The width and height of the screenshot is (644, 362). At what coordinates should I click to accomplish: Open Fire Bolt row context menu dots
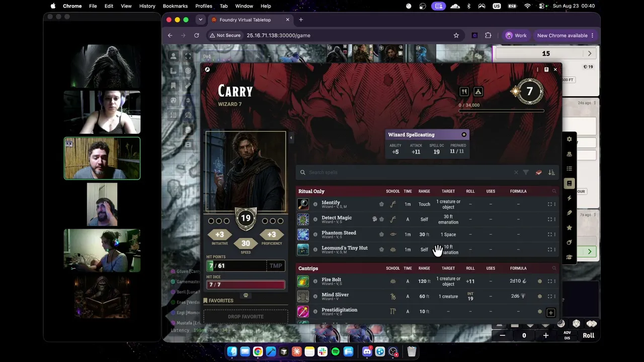(x=555, y=281)
